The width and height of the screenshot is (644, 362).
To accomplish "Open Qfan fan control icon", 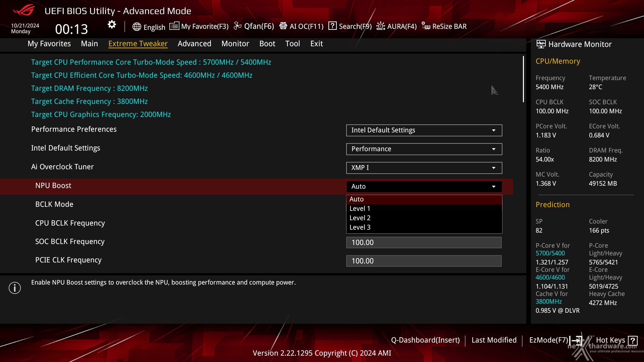I will [237, 26].
